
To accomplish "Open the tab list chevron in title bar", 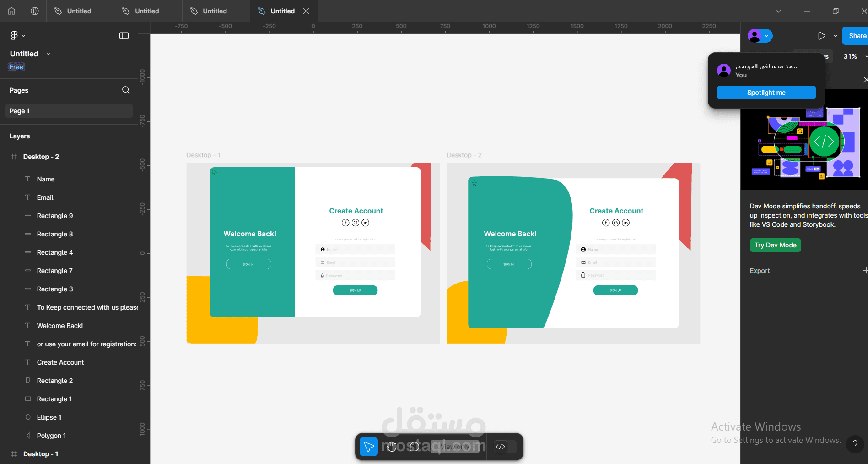I will [x=778, y=11].
